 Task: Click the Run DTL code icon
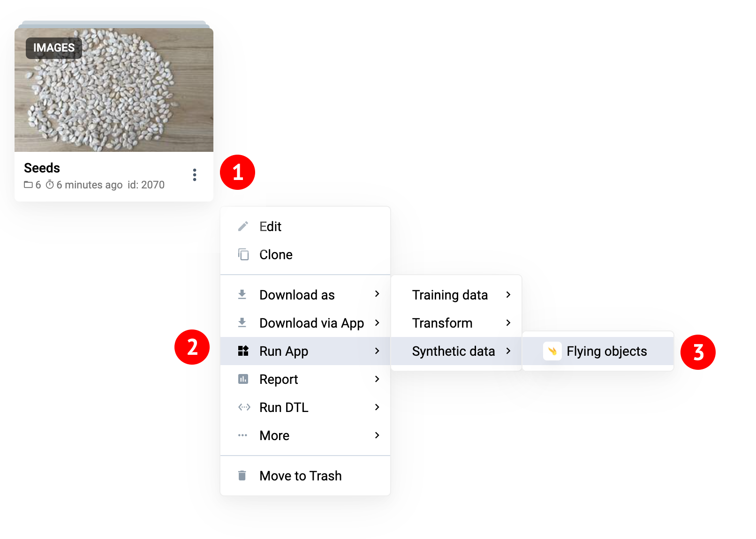pyautogui.click(x=244, y=407)
